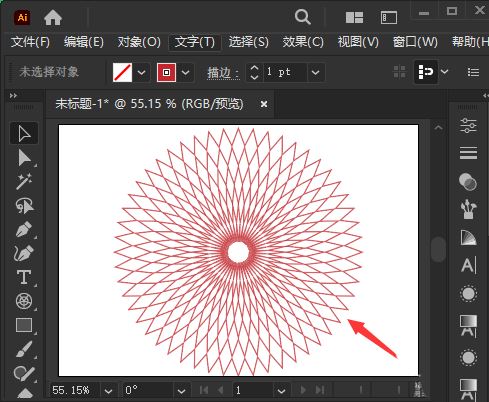Image resolution: width=489 pixels, height=402 pixels.
Task: Select the Rectangle tool
Action: 24,325
